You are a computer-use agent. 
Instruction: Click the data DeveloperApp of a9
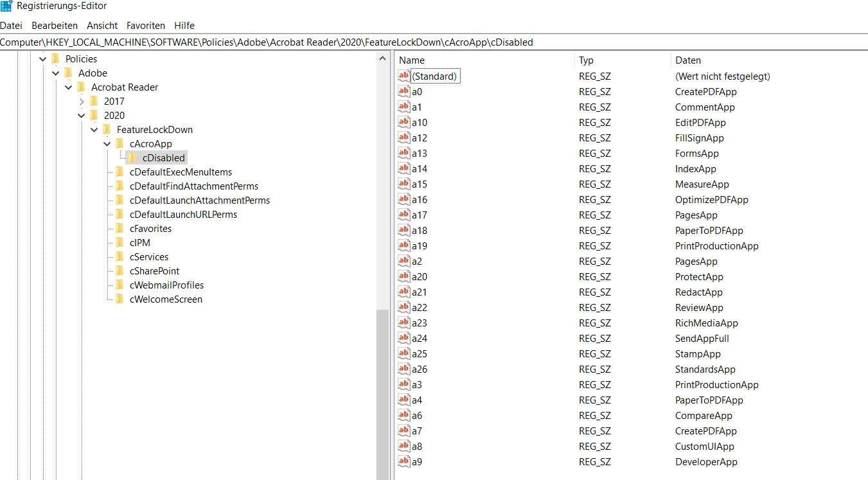coord(706,462)
